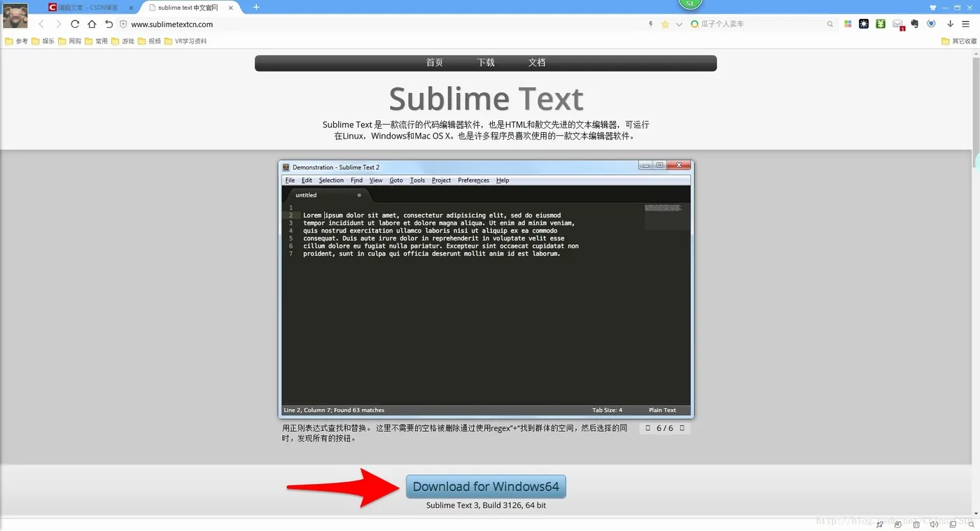Open the downloads arrow icon
The height and width of the screenshot is (531, 980).
[950, 23]
